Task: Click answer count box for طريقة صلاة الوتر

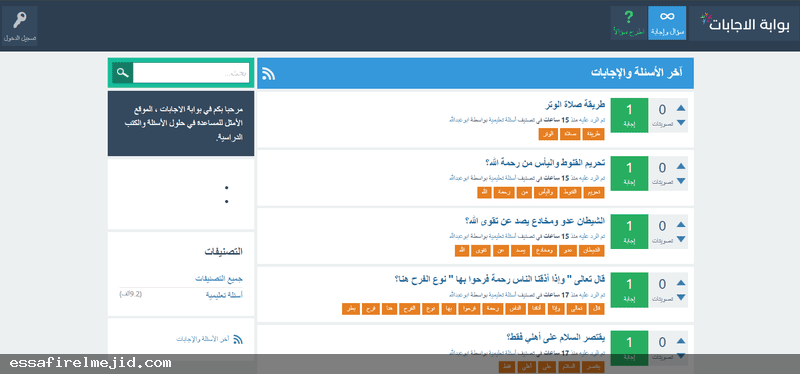Action: 629,115
